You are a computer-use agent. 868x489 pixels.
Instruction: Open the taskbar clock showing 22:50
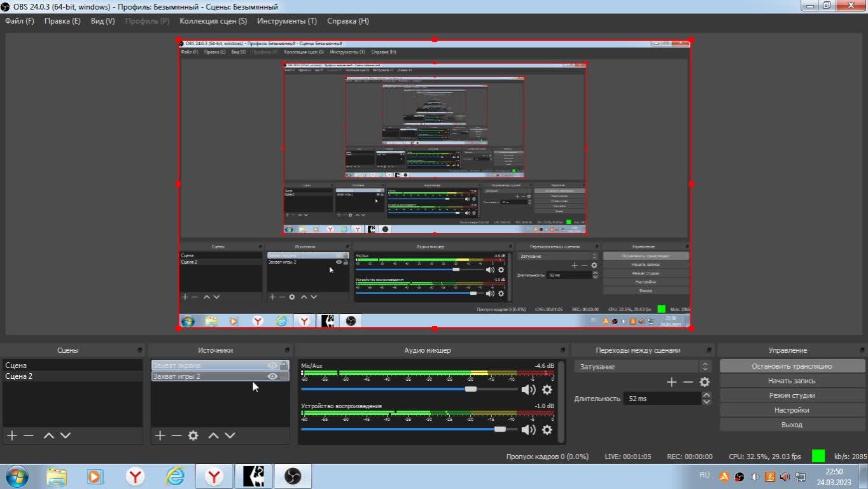834,477
